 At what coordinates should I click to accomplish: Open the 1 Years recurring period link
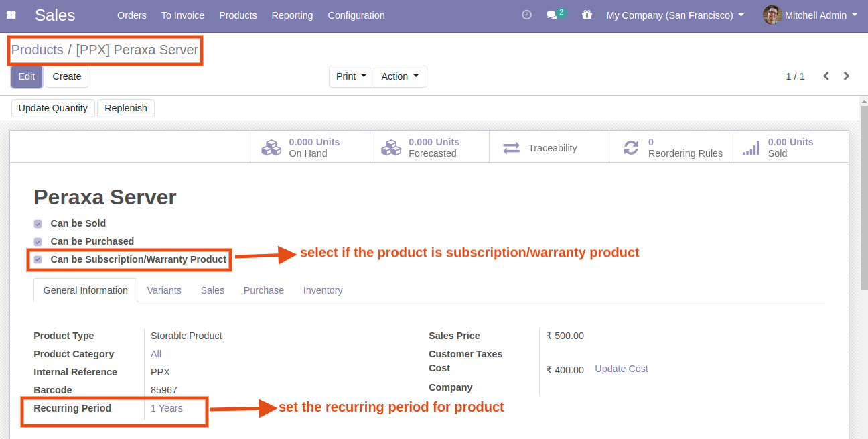pyautogui.click(x=167, y=407)
